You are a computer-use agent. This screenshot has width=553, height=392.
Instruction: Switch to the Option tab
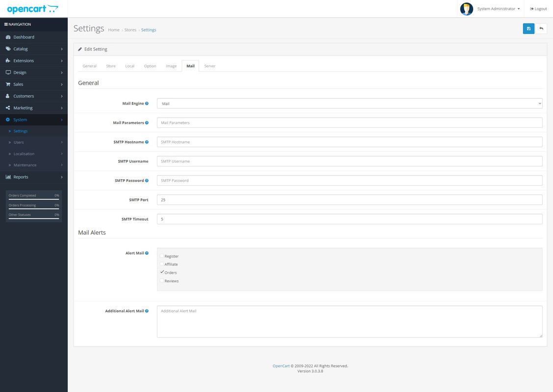(x=150, y=66)
